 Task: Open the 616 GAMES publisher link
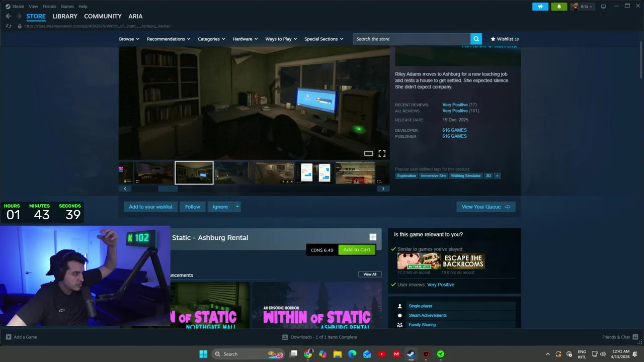(454, 136)
